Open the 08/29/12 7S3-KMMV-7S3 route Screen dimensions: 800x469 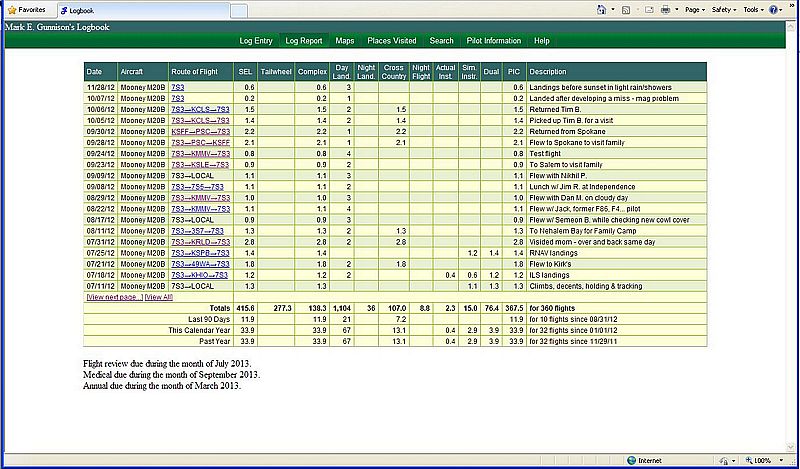pyautogui.click(x=201, y=198)
